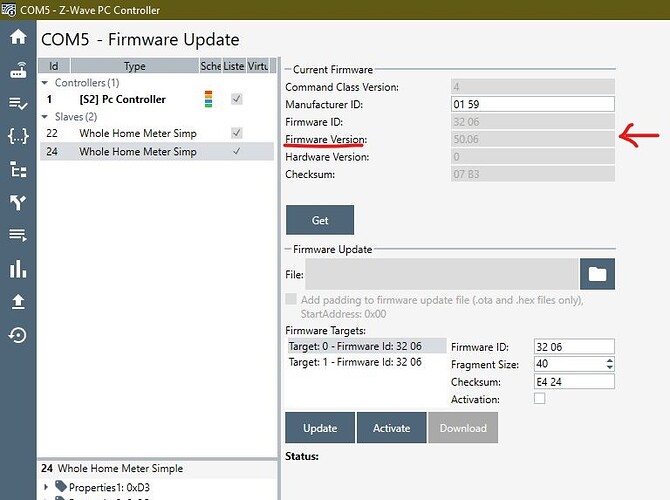The image size is (670, 500).
Task: Open the firmware upload arrow icon in the sidebar
Action: (x=18, y=302)
